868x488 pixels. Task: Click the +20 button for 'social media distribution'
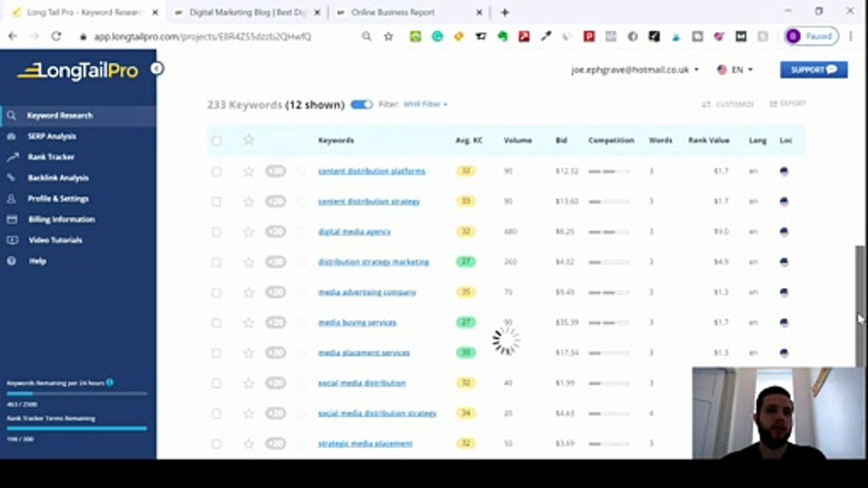coord(275,383)
